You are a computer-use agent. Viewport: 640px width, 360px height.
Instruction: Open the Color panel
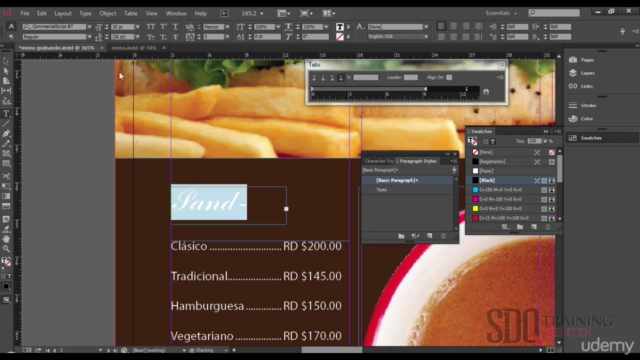click(581, 119)
